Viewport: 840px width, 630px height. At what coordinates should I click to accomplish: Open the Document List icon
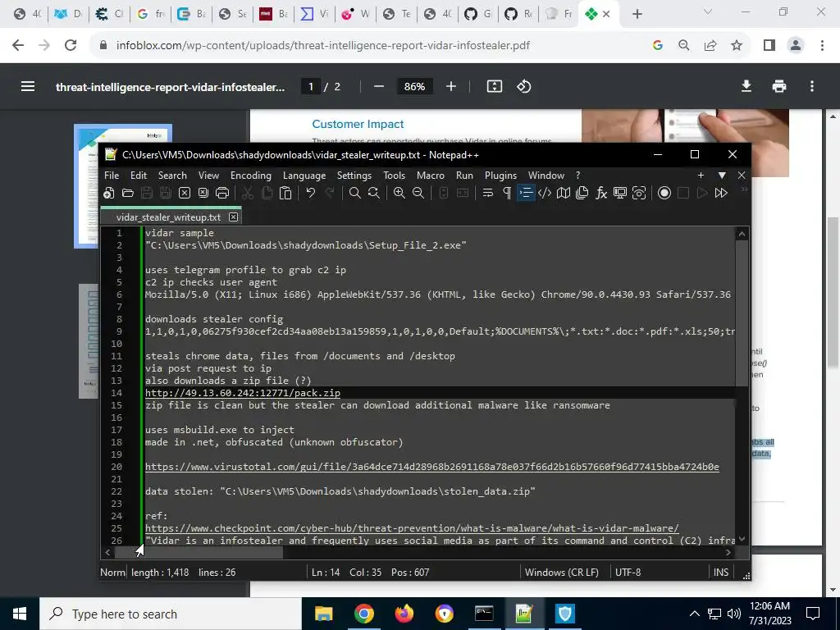(x=582, y=193)
